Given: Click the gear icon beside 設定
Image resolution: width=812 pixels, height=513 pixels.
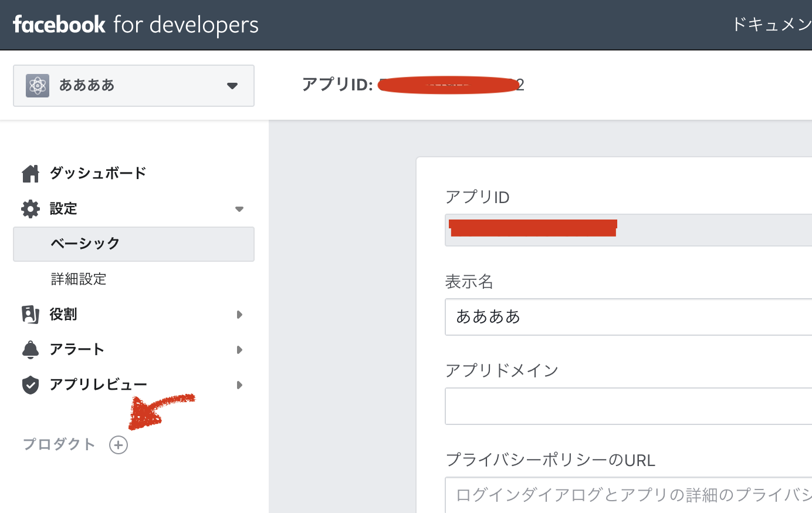Looking at the screenshot, I should point(30,208).
